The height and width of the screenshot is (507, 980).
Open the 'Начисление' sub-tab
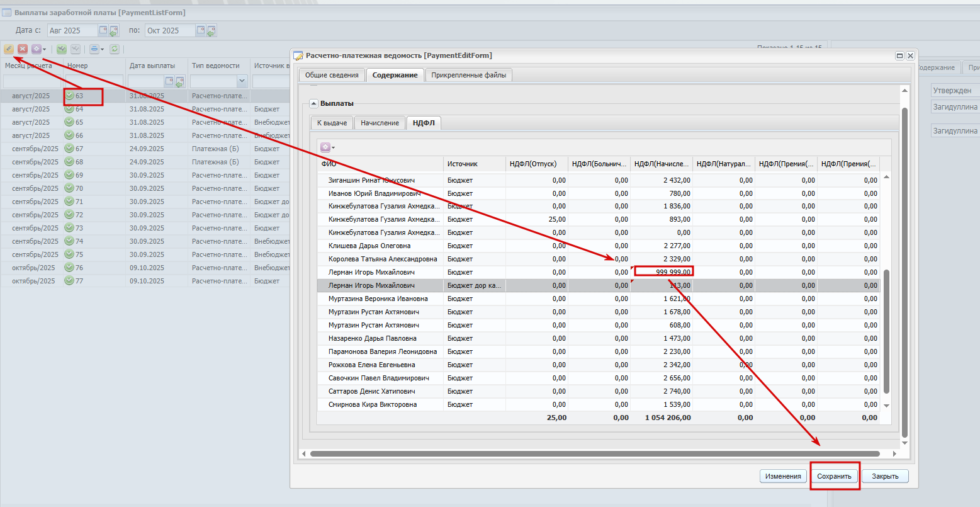pyautogui.click(x=380, y=123)
